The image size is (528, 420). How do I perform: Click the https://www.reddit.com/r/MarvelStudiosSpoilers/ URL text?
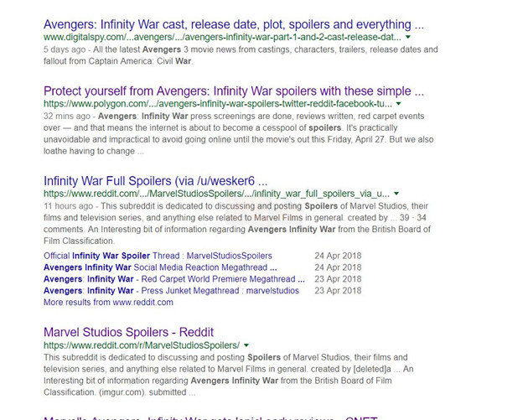142,345
